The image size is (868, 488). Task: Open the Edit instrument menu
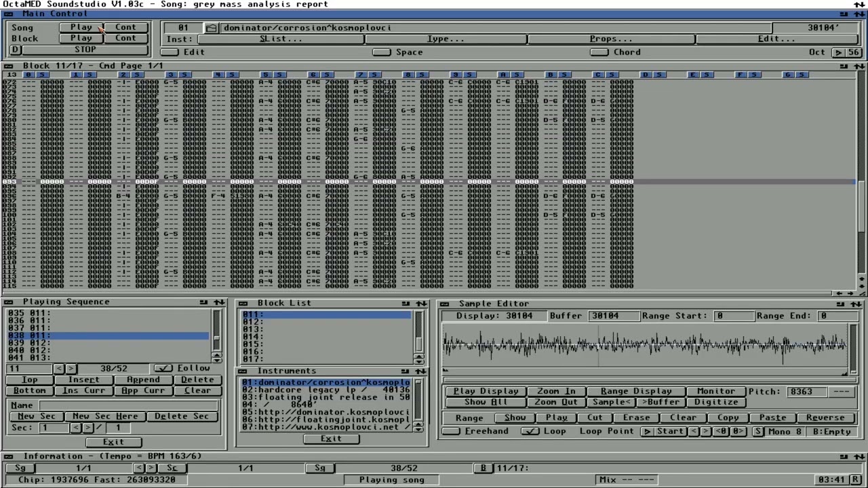(x=776, y=39)
